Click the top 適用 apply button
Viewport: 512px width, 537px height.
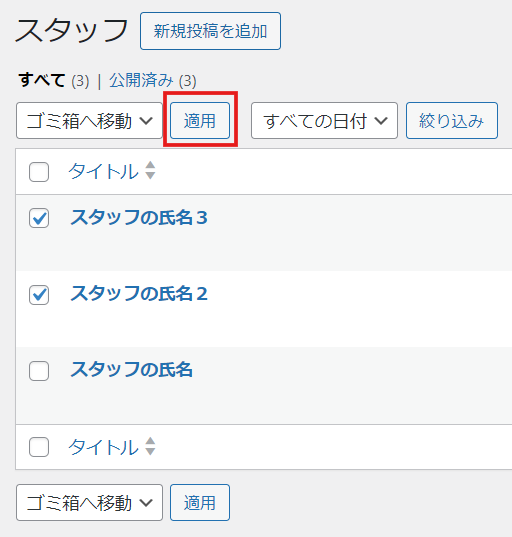click(x=200, y=121)
